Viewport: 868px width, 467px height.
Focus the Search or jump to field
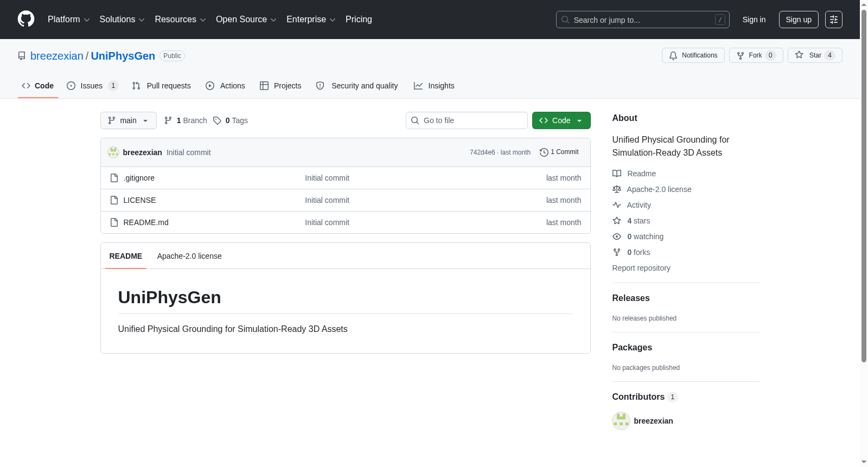pos(642,20)
